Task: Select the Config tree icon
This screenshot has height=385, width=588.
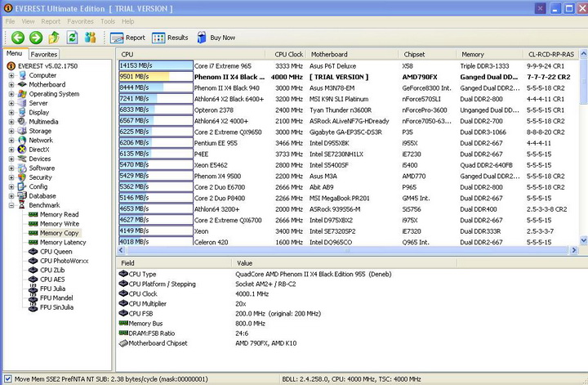Action: [x=23, y=186]
